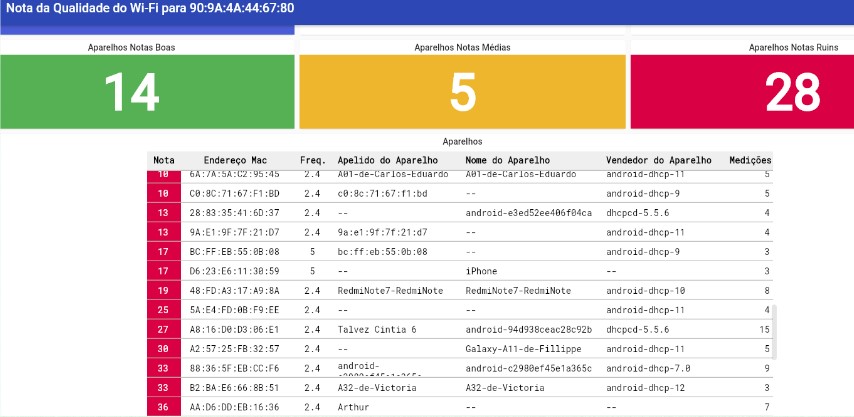Select MAC address 28:83:35:41:6D:37

point(234,213)
